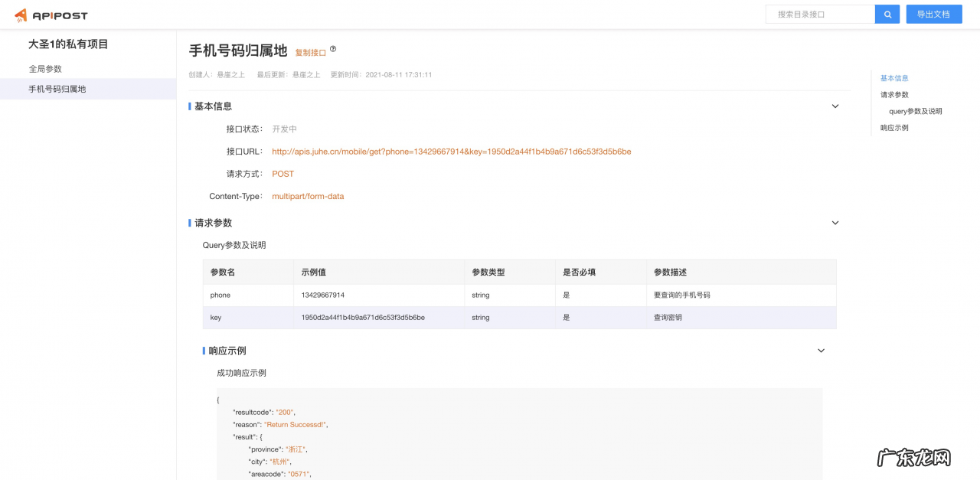Click the 搜索目录接口 search input
The width and height of the screenshot is (980, 480).
pos(819,14)
